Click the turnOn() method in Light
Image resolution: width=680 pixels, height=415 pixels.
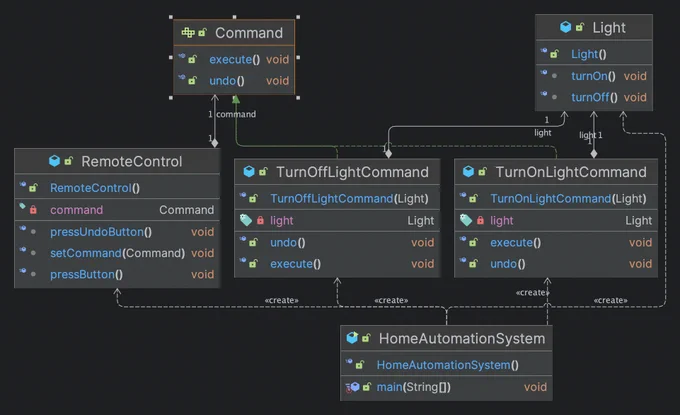point(593,76)
